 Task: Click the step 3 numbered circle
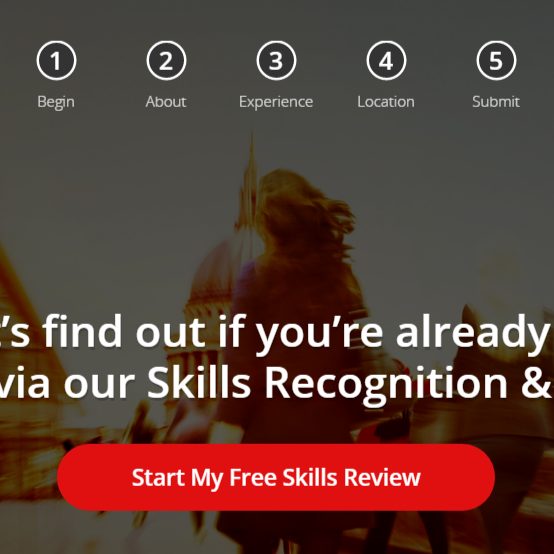pyautogui.click(x=276, y=60)
